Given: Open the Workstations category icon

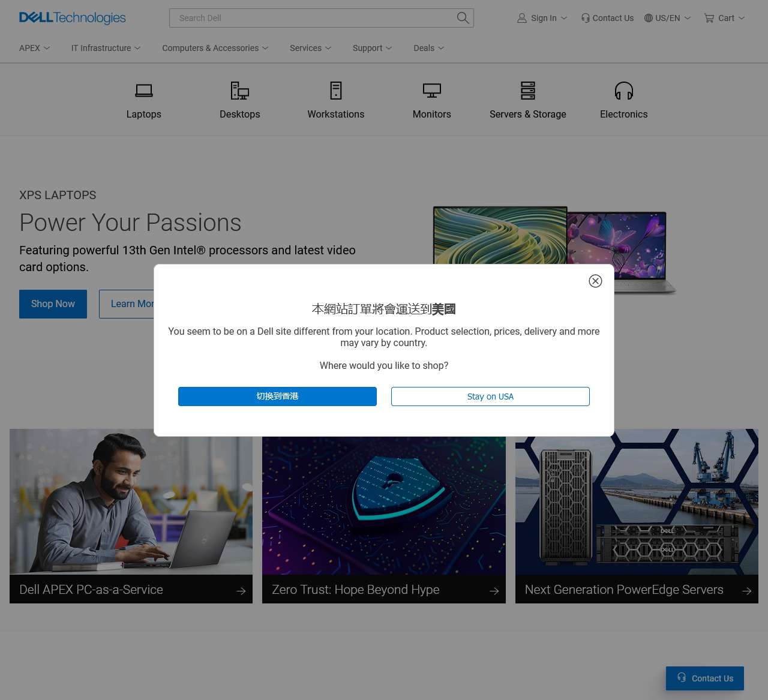Looking at the screenshot, I should pos(336,91).
